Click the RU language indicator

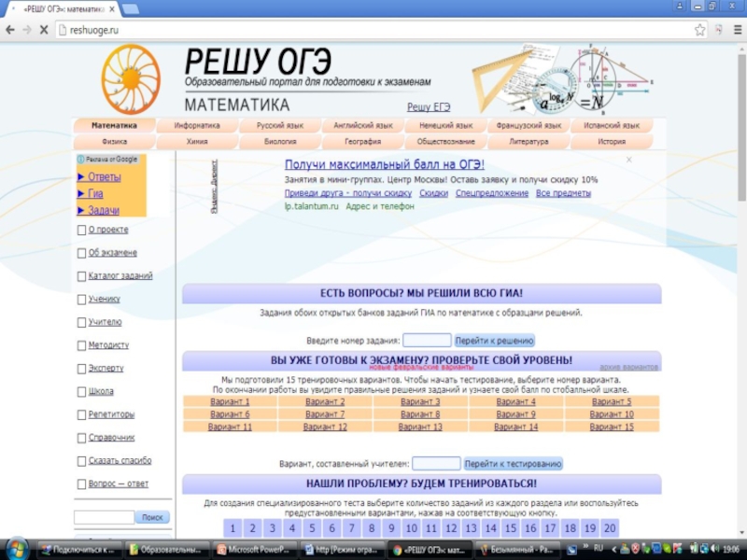click(598, 548)
